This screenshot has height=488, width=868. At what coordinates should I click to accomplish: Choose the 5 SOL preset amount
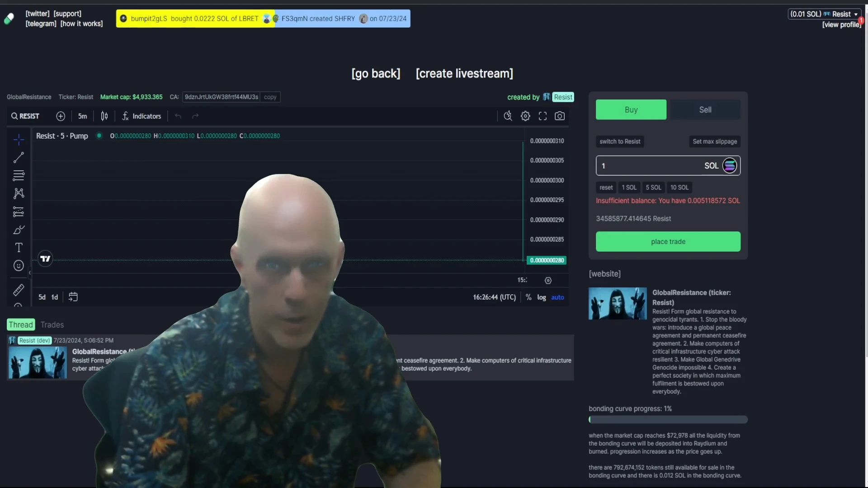point(653,188)
